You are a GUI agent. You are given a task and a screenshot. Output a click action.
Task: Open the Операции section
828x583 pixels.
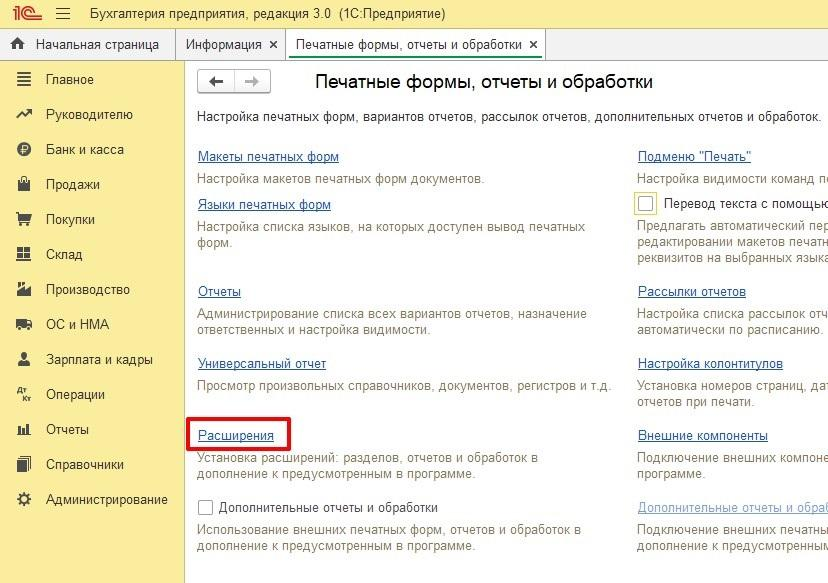tap(75, 394)
